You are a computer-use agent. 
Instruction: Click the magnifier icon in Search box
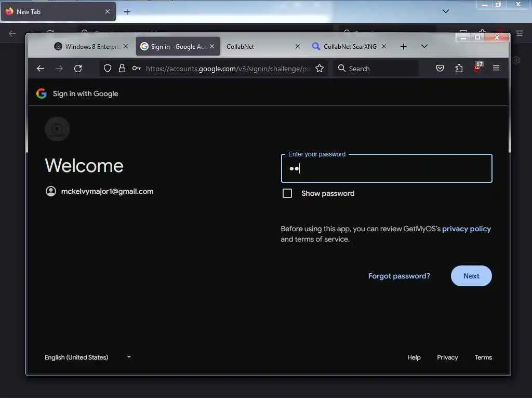point(342,69)
